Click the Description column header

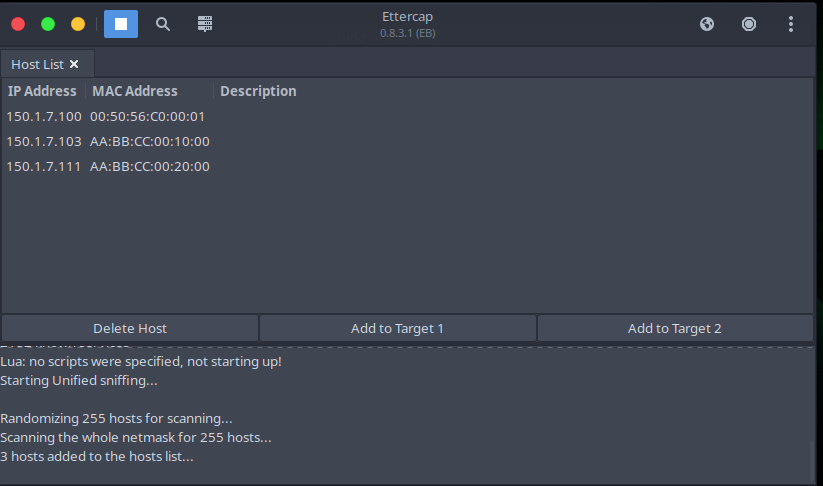click(258, 91)
